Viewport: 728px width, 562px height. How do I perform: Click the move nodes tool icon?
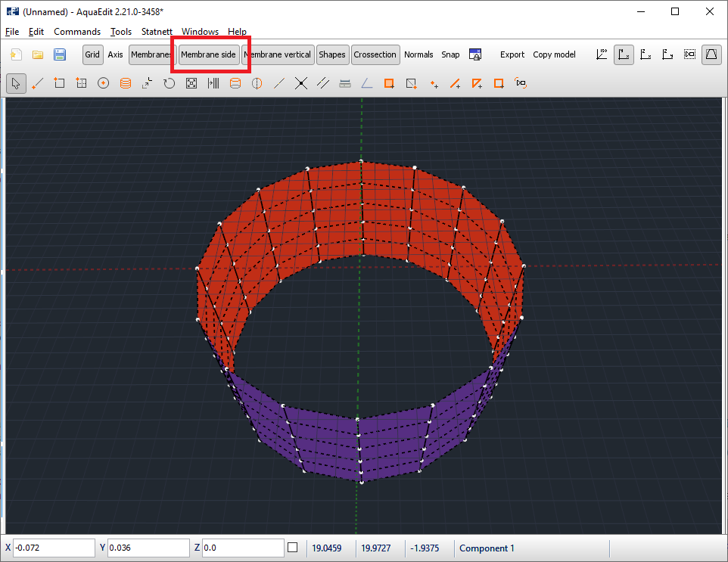pos(147,83)
